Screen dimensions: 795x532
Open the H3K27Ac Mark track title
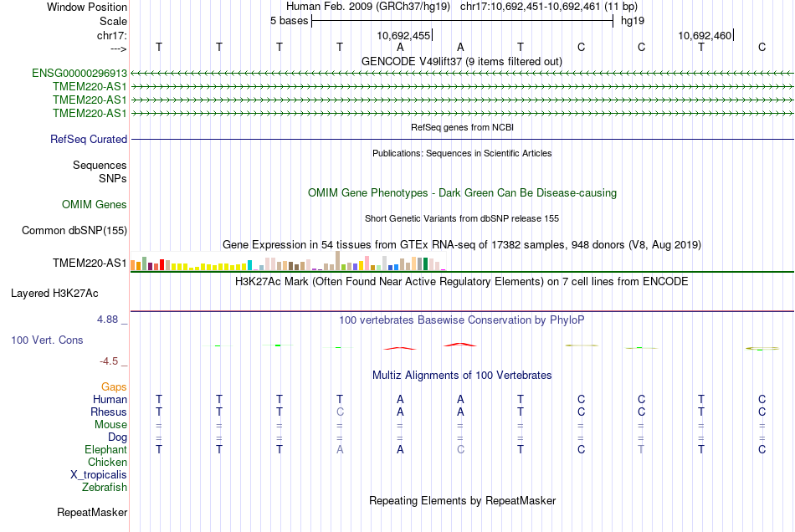point(461,282)
